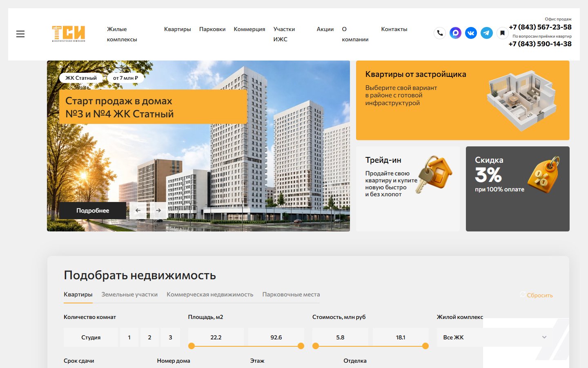Open the VK social network icon
This screenshot has width=588, height=368.
(x=471, y=33)
